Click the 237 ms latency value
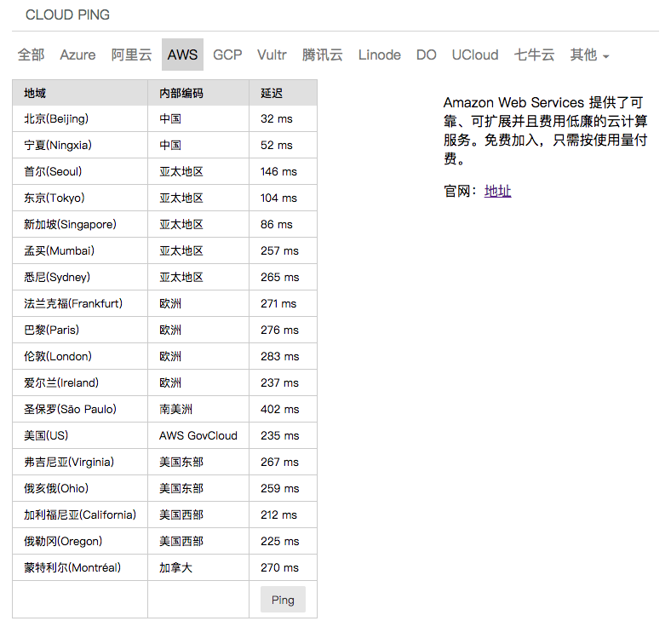The image size is (671, 644). click(x=279, y=382)
